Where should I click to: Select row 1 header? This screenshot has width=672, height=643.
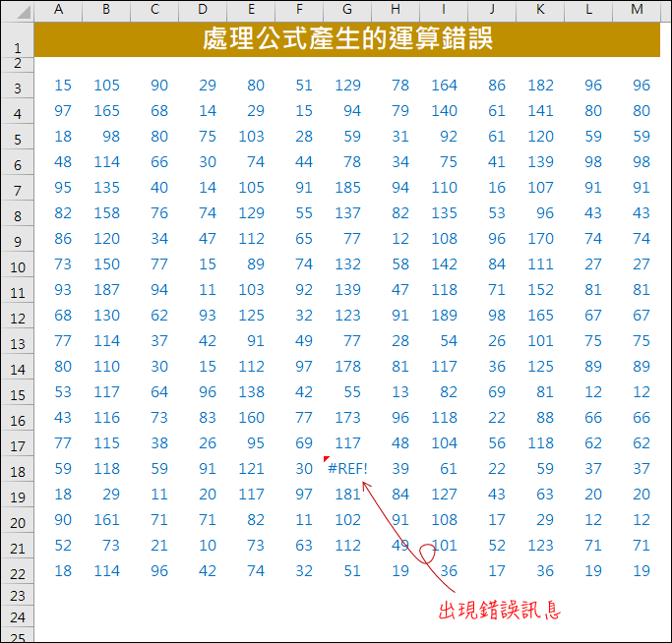[x=17, y=39]
